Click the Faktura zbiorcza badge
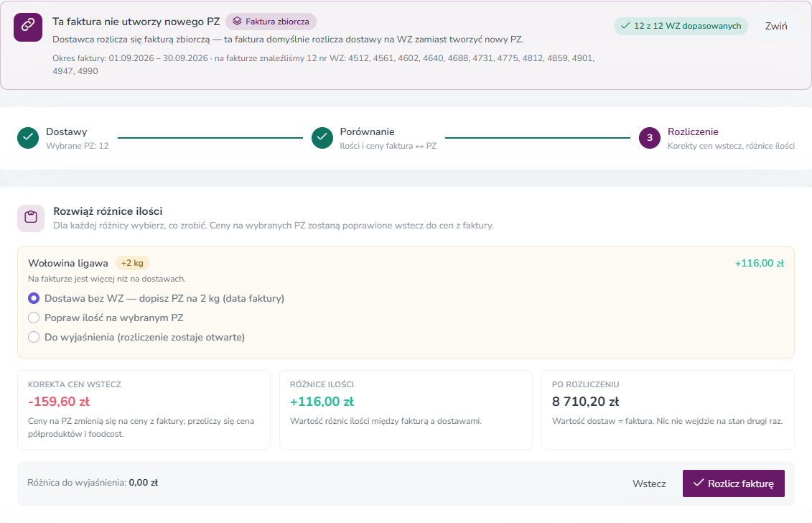 pyautogui.click(x=271, y=22)
